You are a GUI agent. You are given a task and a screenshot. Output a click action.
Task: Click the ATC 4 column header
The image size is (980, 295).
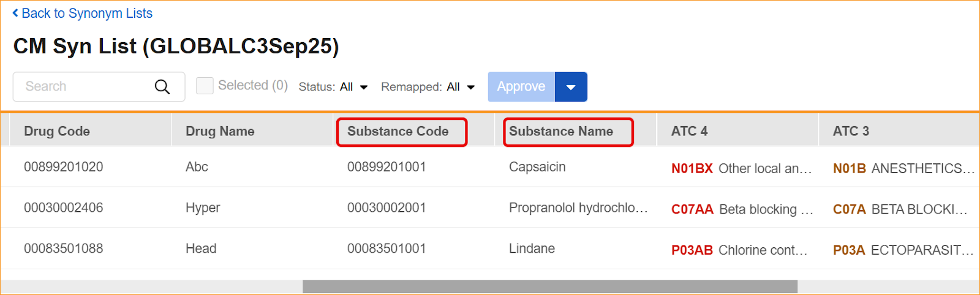point(689,131)
